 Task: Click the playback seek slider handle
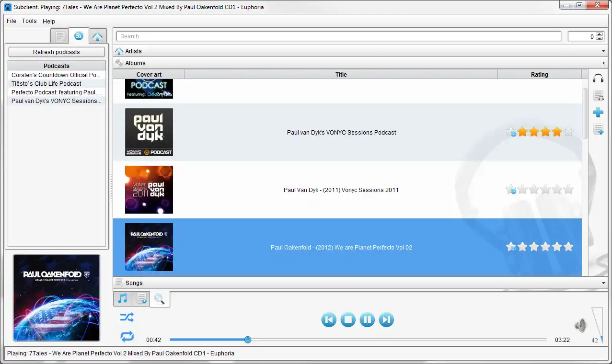click(x=248, y=340)
